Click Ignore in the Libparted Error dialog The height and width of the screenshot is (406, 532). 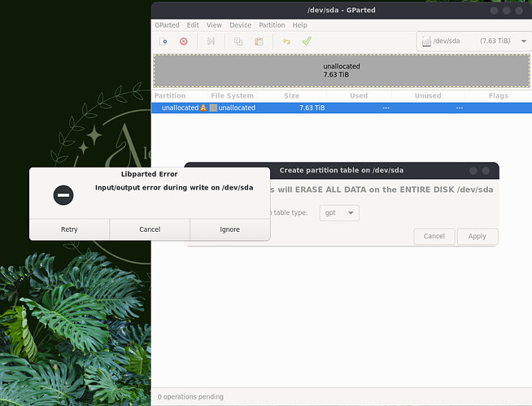229,229
